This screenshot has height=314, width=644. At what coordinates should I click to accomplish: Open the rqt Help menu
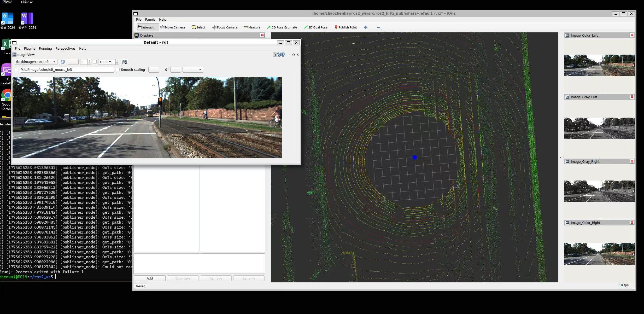tap(83, 49)
